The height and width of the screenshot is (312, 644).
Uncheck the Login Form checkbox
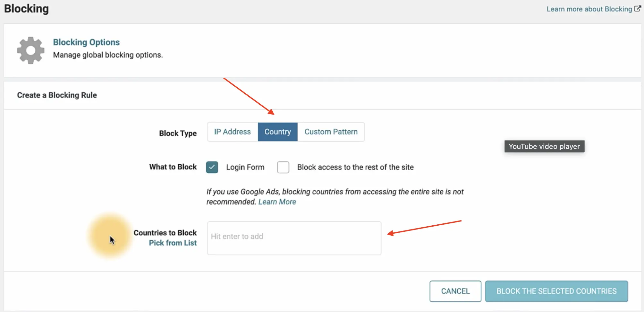tap(212, 167)
